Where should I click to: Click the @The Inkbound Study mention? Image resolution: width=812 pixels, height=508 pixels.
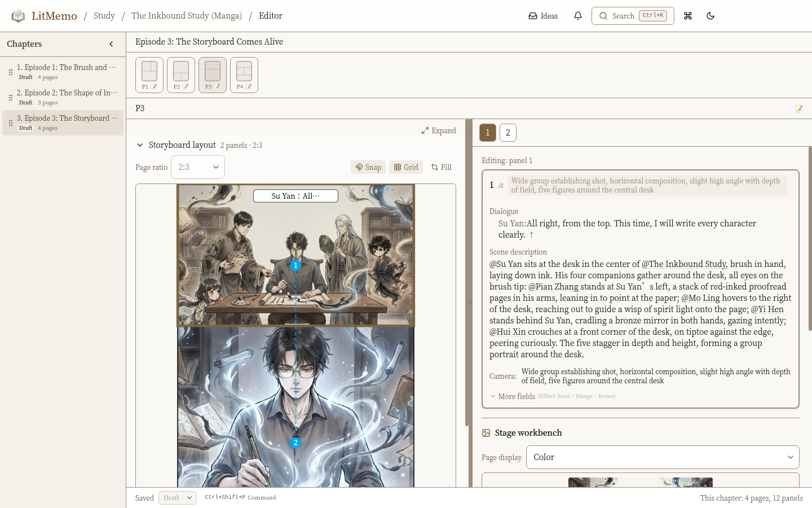684,264
